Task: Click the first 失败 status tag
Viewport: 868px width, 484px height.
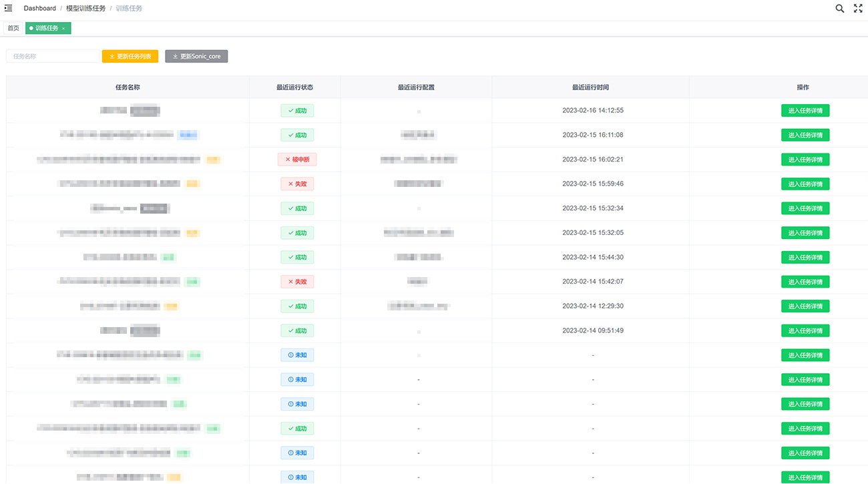Action: tap(297, 184)
